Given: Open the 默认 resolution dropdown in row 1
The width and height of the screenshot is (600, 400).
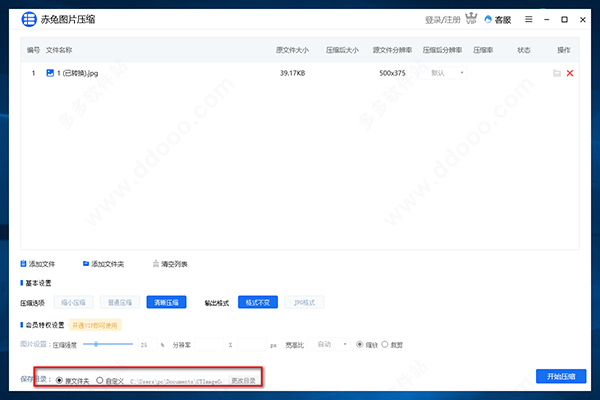Looking at the screenshot, I should (x=443, y=73).
